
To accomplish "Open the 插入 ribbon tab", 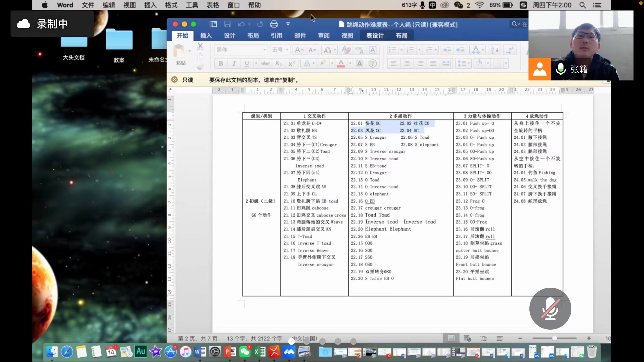I will pyautogui.click(x=206, y=36).
